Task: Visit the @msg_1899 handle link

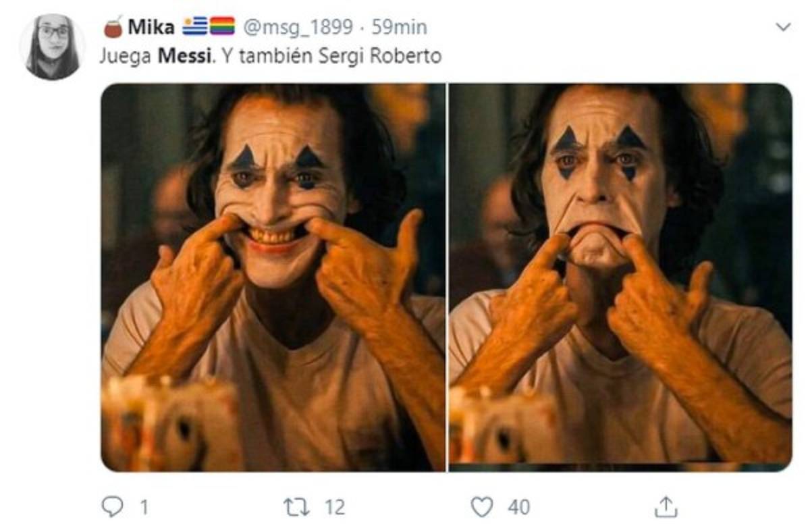Action: 297,27
